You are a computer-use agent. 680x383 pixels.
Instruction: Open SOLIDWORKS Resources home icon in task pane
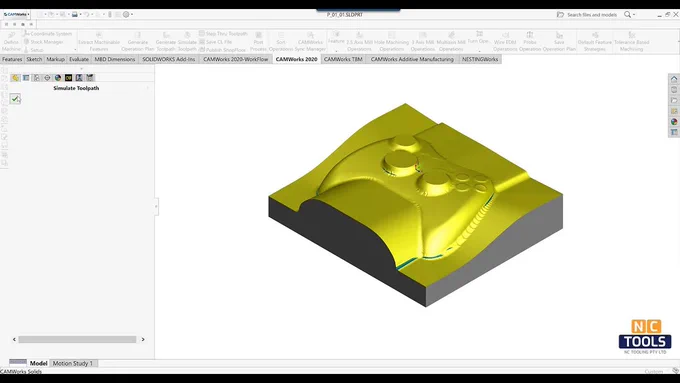(674, 79)
